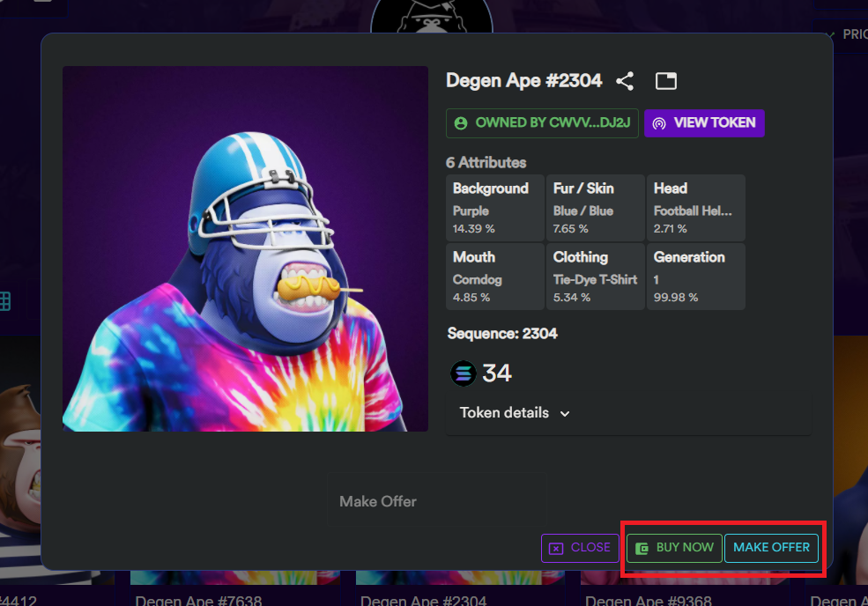Click the share icon next to title
Image resolution: width=868 pixels, height=606 pixels.
(625, 81)
